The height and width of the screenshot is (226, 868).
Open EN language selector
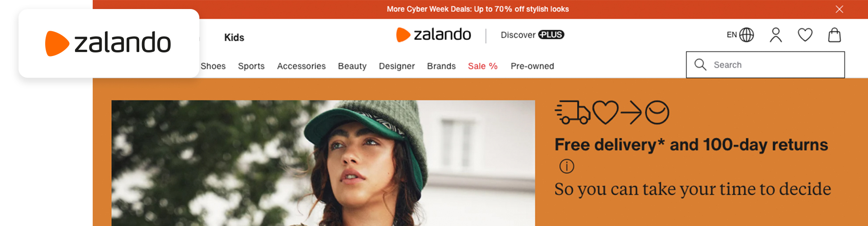point(740,35)
